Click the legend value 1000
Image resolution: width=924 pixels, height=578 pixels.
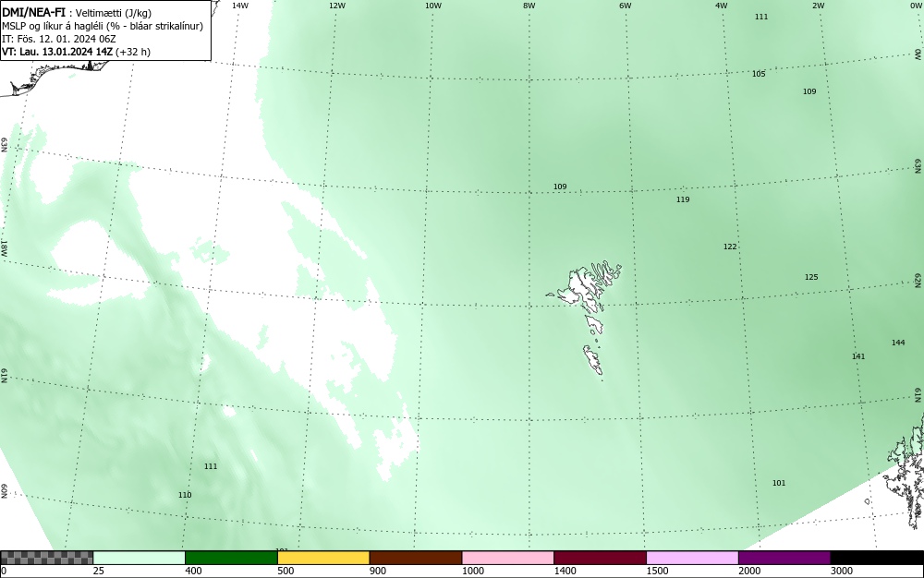(x=472, y=571)
